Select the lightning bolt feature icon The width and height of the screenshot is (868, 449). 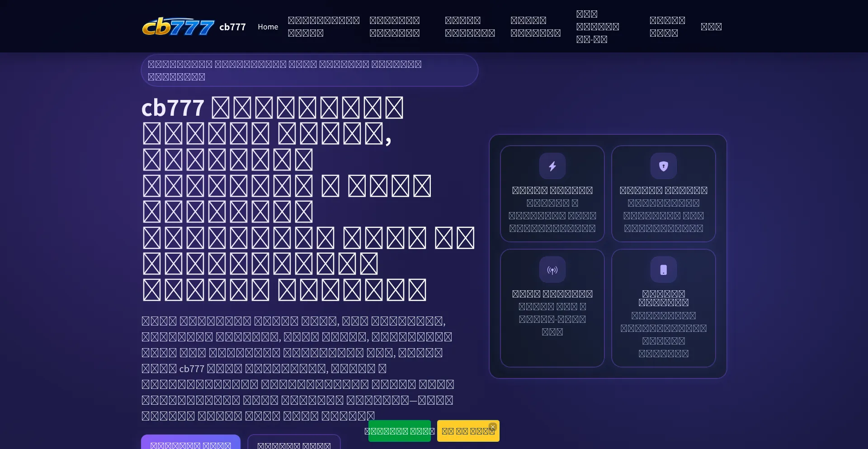coord(552,166)
